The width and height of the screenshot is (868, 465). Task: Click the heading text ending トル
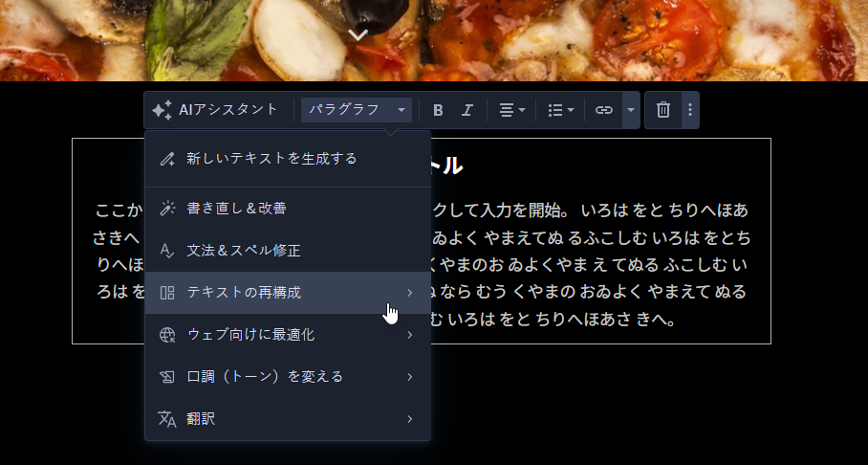[446, 166]
